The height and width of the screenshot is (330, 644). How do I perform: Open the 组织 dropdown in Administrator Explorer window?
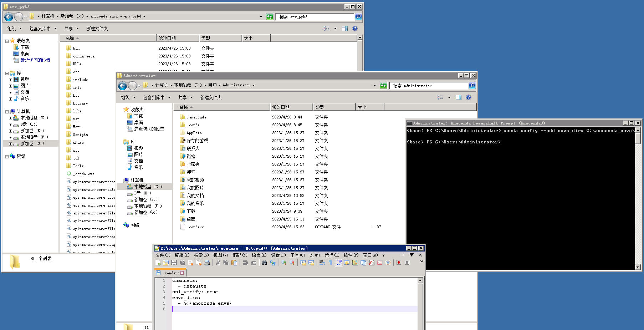coord(128,97)
